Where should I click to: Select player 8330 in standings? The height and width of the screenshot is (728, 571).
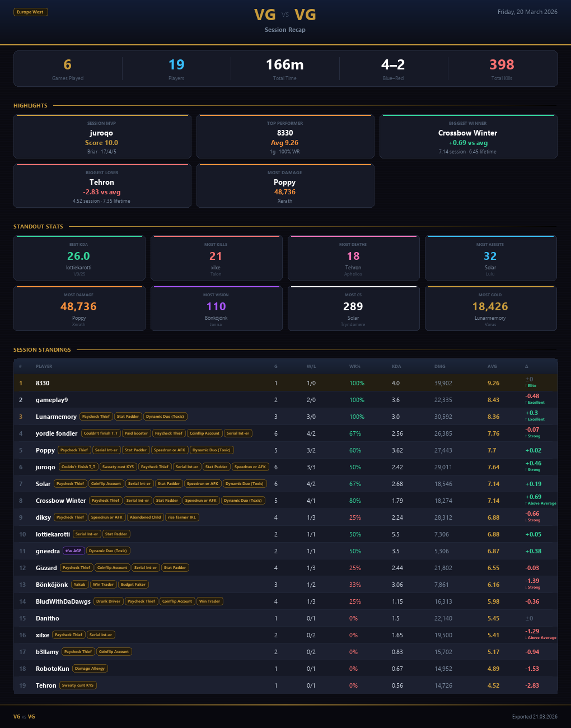click(43, 383)
